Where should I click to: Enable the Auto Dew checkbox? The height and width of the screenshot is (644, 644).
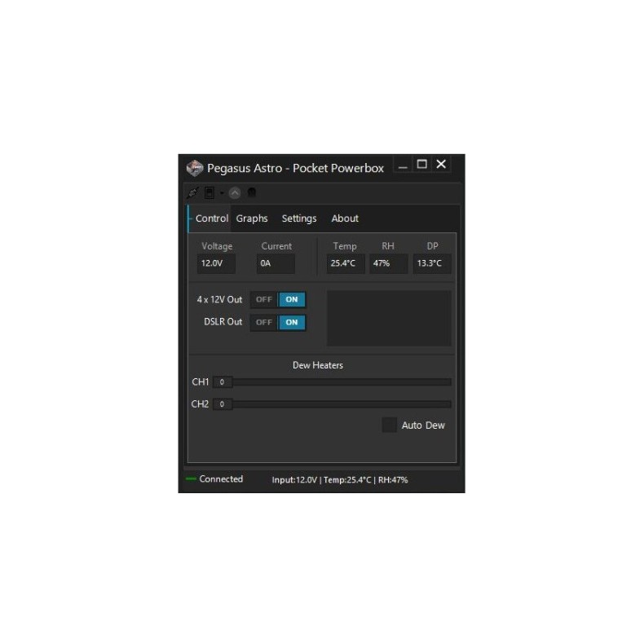(390, 426)
